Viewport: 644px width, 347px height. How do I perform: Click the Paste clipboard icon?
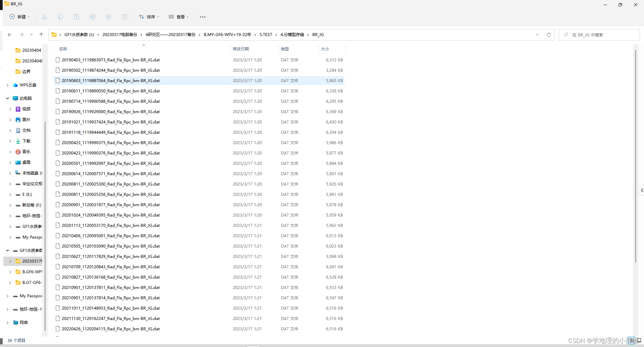click(x=76, y=17)
